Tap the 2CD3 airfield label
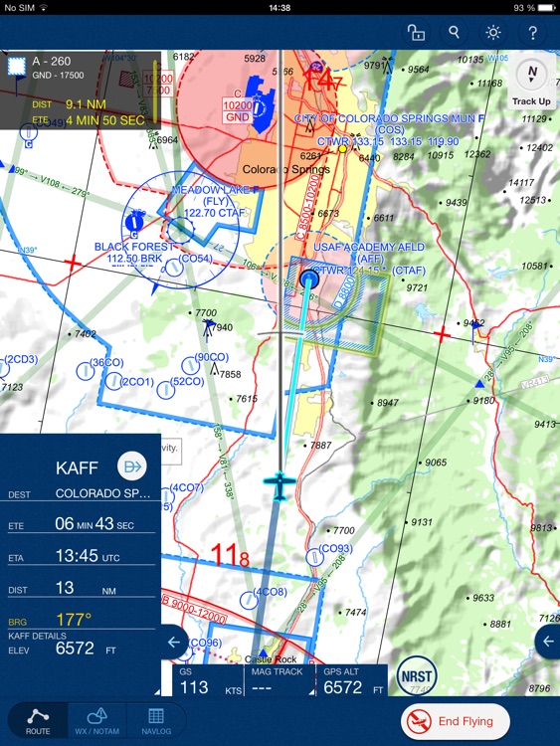This screenshot has width=560, height=746. (x=21, y=359)
